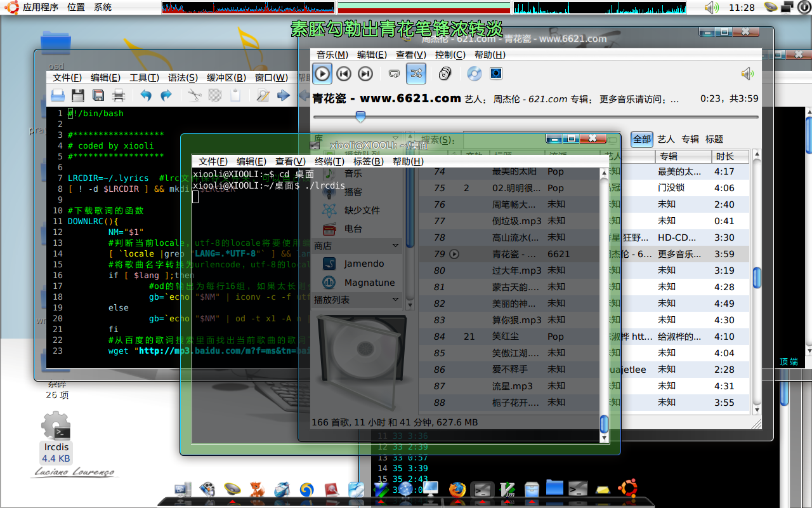Toggle repeat mode in Rhythmbox
The width and height of the screenshot is (812, 508).
[x=394, y=74]
